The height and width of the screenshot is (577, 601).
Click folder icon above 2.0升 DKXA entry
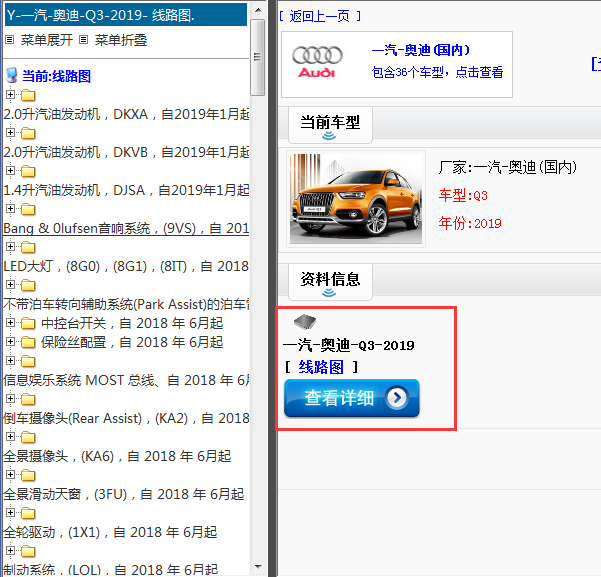coord(28,95)
